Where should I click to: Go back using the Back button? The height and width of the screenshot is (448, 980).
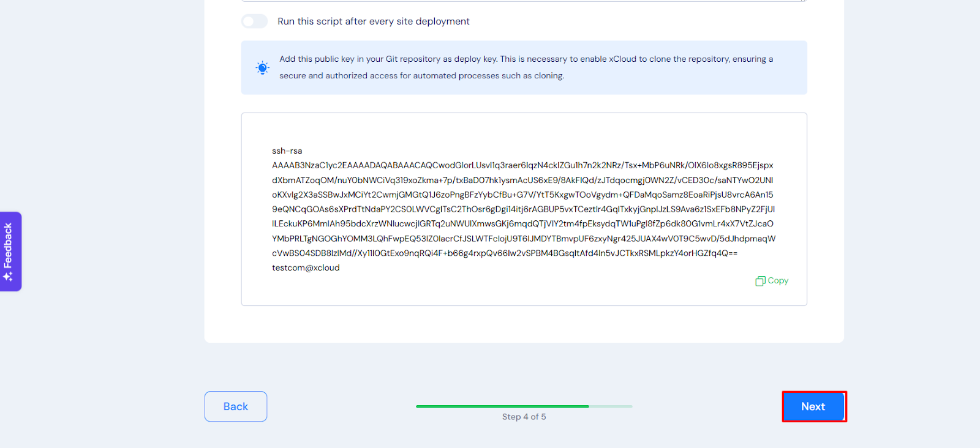click(x=236, y=406)
